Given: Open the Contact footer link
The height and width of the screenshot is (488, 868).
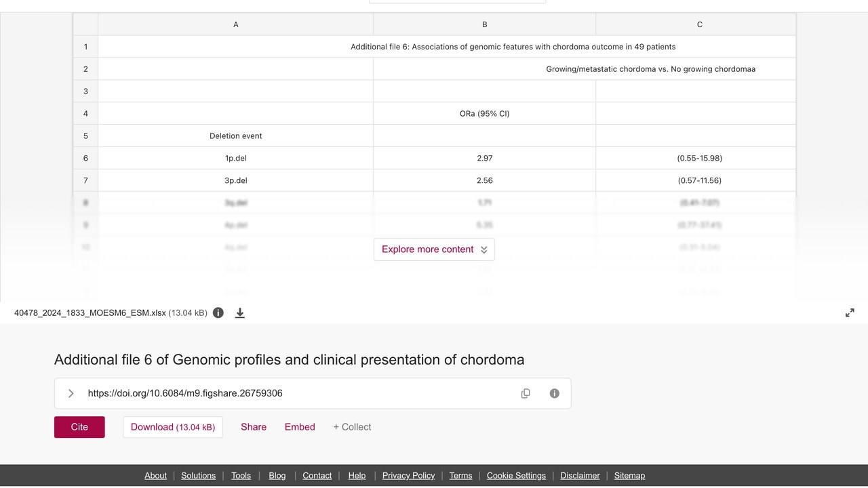Looking at the screenshot, I should point(317,476).
